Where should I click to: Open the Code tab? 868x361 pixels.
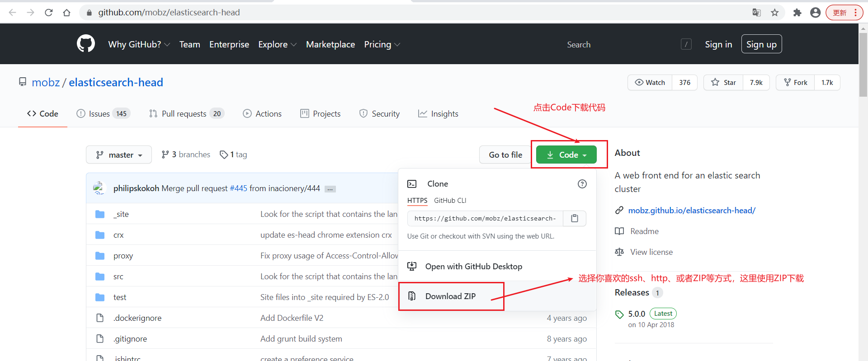(42, 114)
